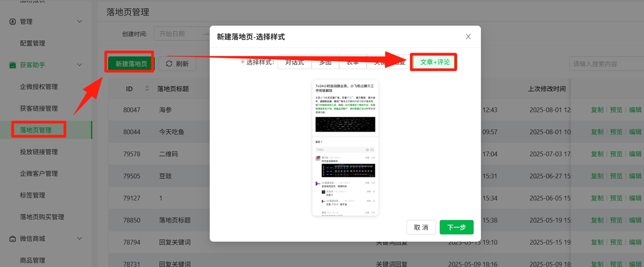Screen dimensions: 644x267
Task: Click the 文章+评论 preview thumbnail
Action: [345, 148]
